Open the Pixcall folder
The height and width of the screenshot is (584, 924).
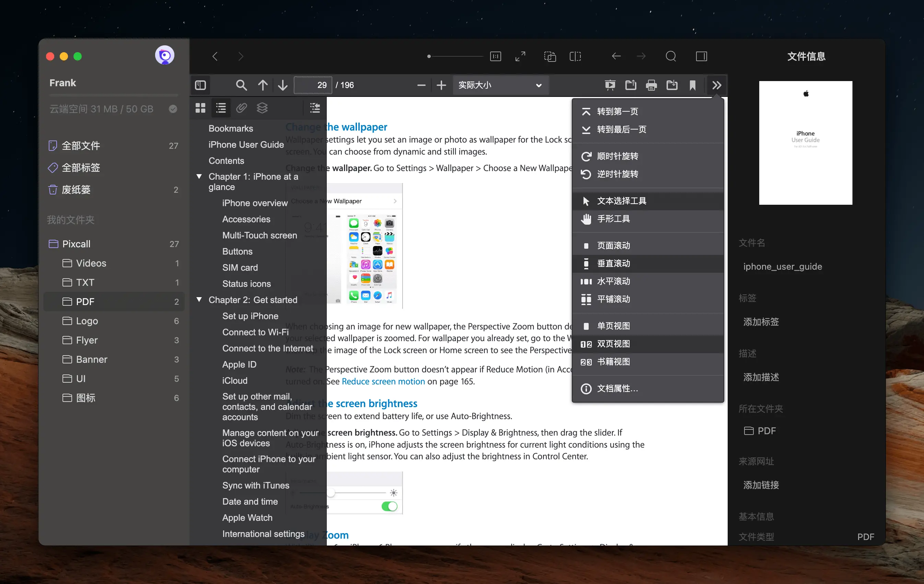[x=114, y=244]
